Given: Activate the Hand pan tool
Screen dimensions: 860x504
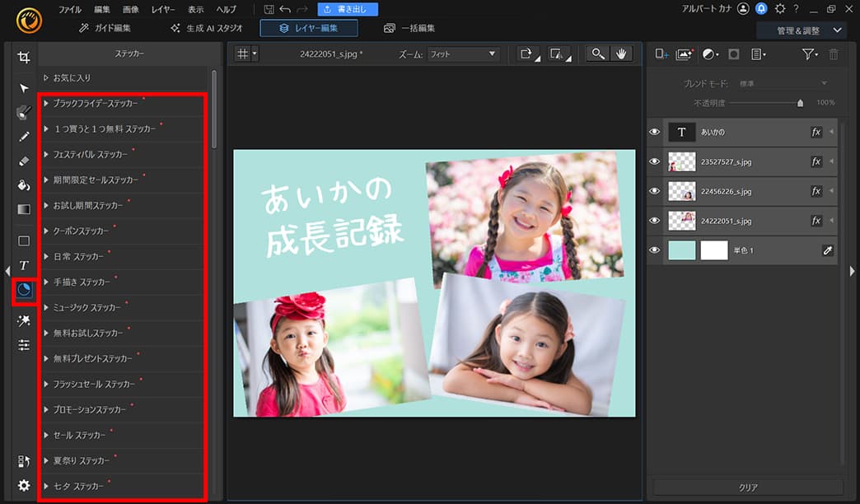Looking at the screenshot, I should 621,54.
